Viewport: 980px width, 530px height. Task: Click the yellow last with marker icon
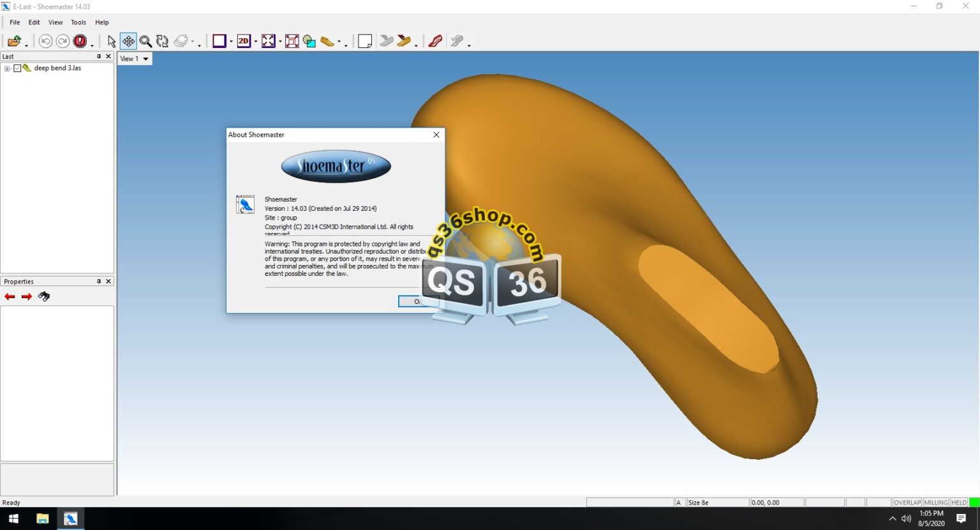click(404, 42)
